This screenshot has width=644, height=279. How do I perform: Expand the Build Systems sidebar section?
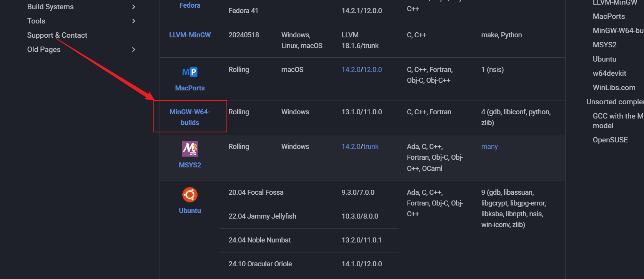pyautogui.click(x=133, y=7)
